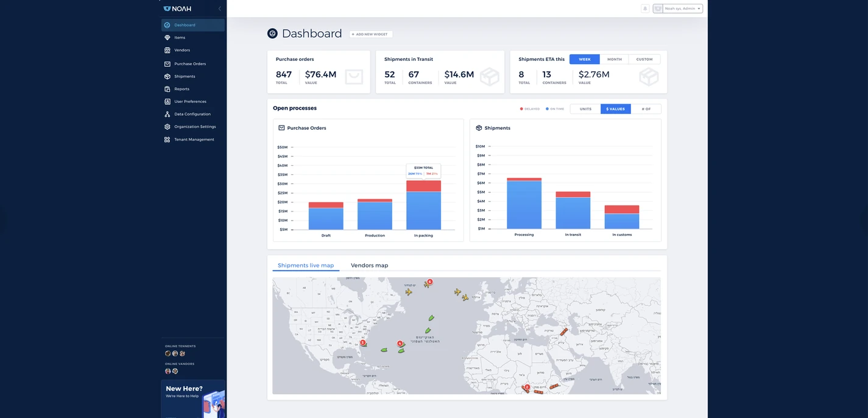Click the Data Configuration tree icon
This screenshot has height=418, width=868.
(x=168, y=115)
